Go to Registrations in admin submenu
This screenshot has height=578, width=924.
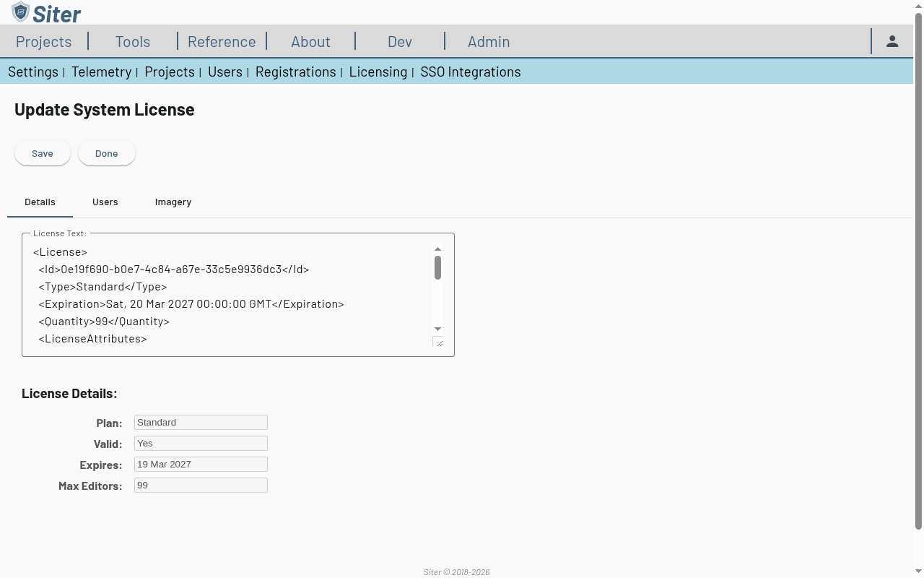[296, 72]
